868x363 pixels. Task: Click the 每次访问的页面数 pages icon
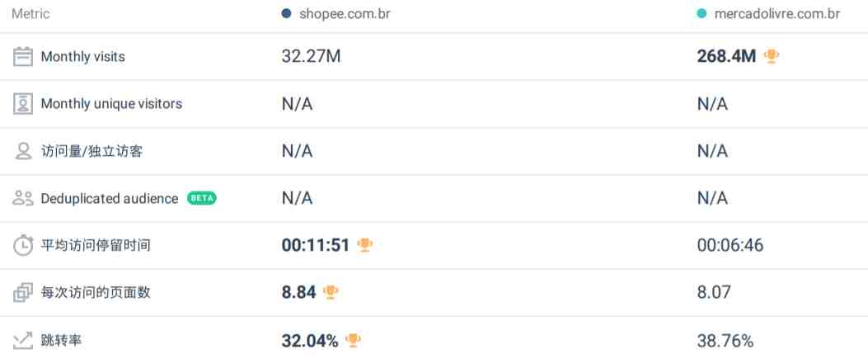[23, 292]
